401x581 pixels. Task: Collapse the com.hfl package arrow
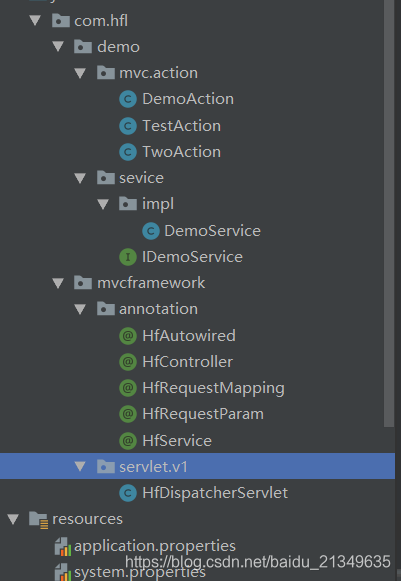35,20
